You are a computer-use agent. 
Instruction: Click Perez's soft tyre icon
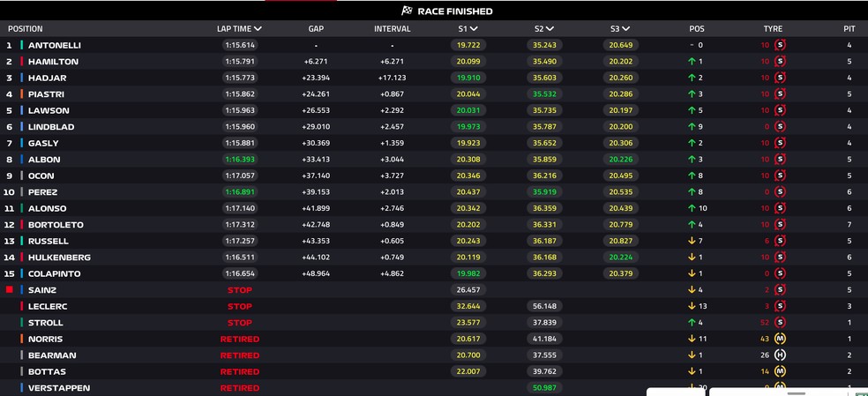[x=780, y=192]
